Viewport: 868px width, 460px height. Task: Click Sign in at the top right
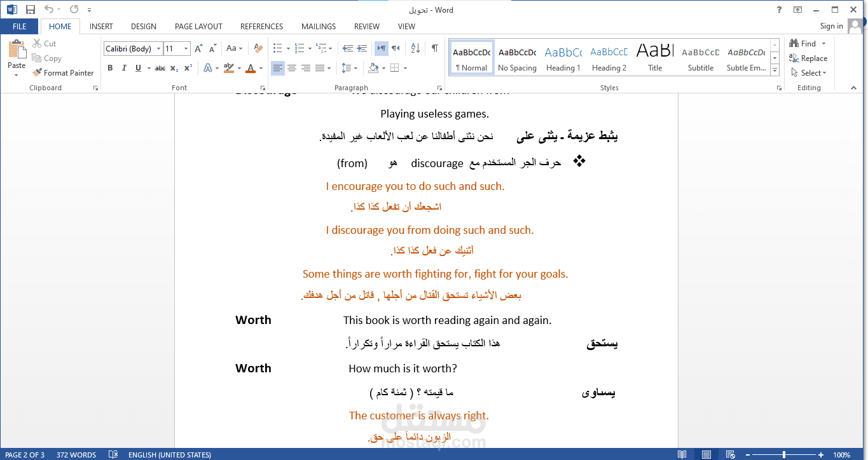[x=831, y=26]
